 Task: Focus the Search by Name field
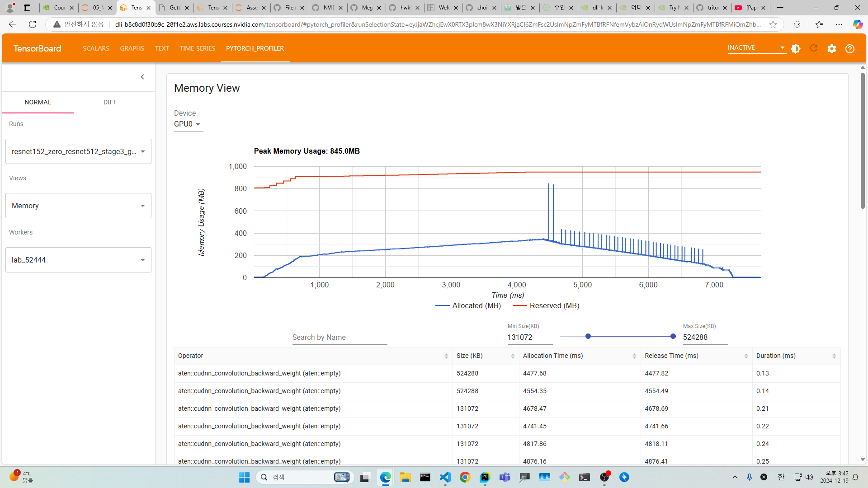coord(340,338)
